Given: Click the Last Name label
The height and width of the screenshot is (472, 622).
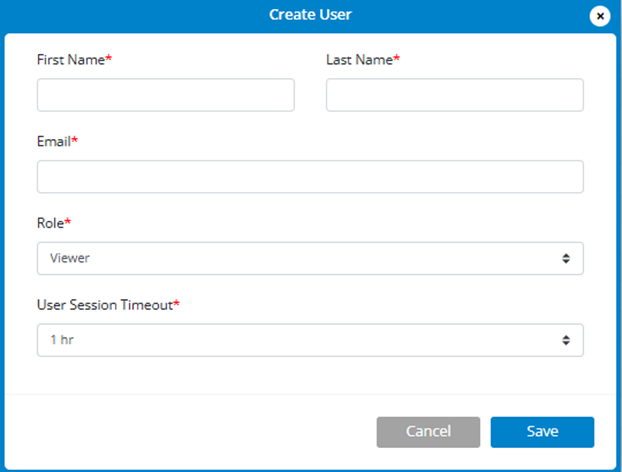Looking at the screenshot, I should [359, 60].
